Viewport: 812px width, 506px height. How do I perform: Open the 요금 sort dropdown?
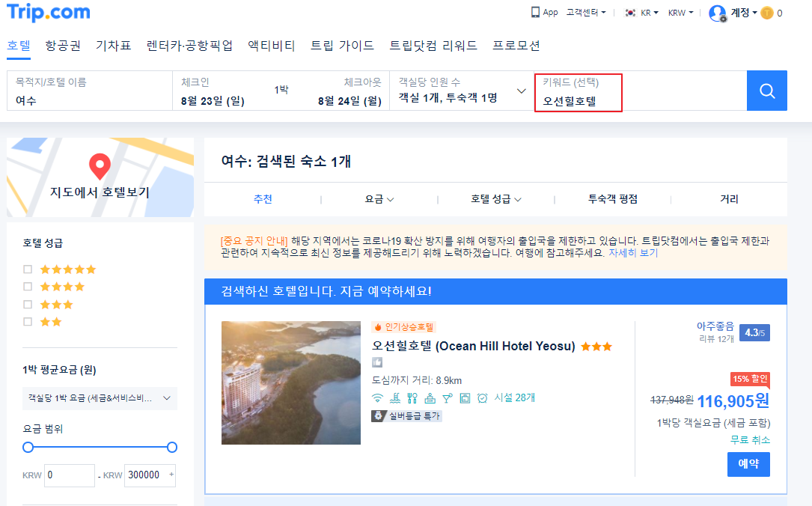(379, 199)
